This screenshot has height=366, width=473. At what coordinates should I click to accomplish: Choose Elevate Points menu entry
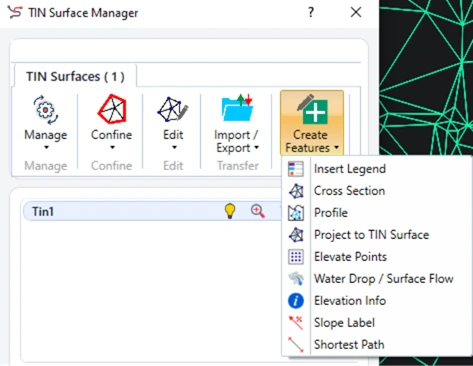coord(350,257)
